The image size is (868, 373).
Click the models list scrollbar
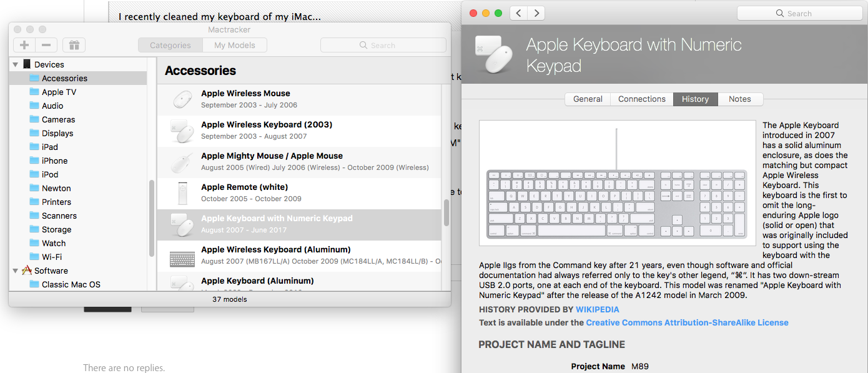point(446,212)
